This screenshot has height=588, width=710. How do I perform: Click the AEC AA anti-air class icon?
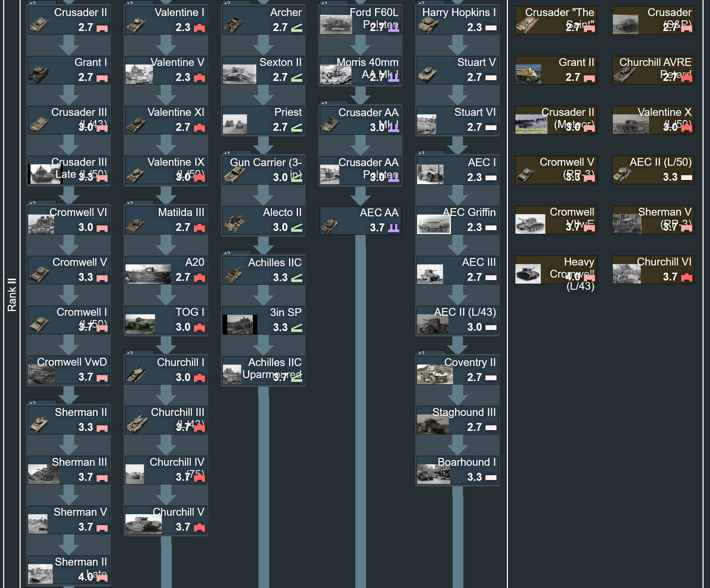[393, 228]
